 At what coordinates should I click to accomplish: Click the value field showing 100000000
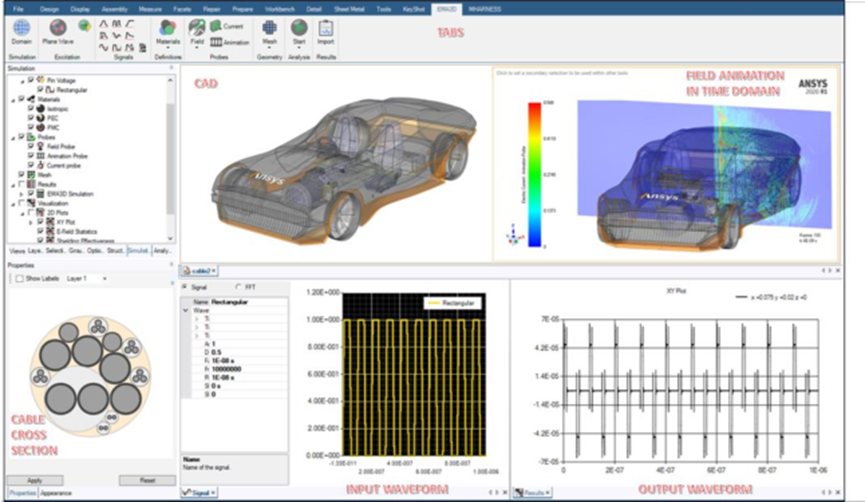(248, 369)
